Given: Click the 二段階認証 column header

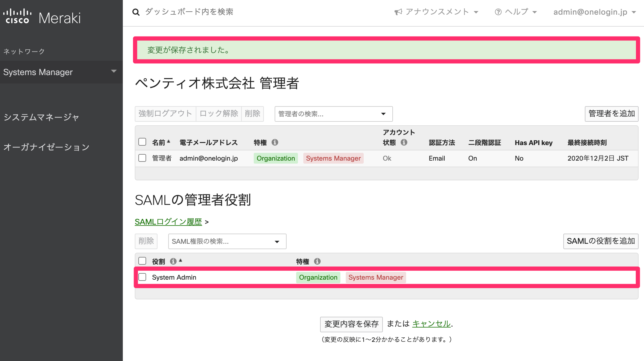Looking at the screenshot, I should coord(485,143).
